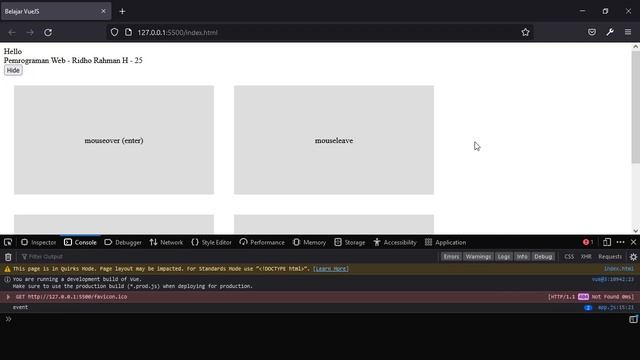Click the 'Hello' text on the page
640x360 pixels.
click(x=13, y=51)
